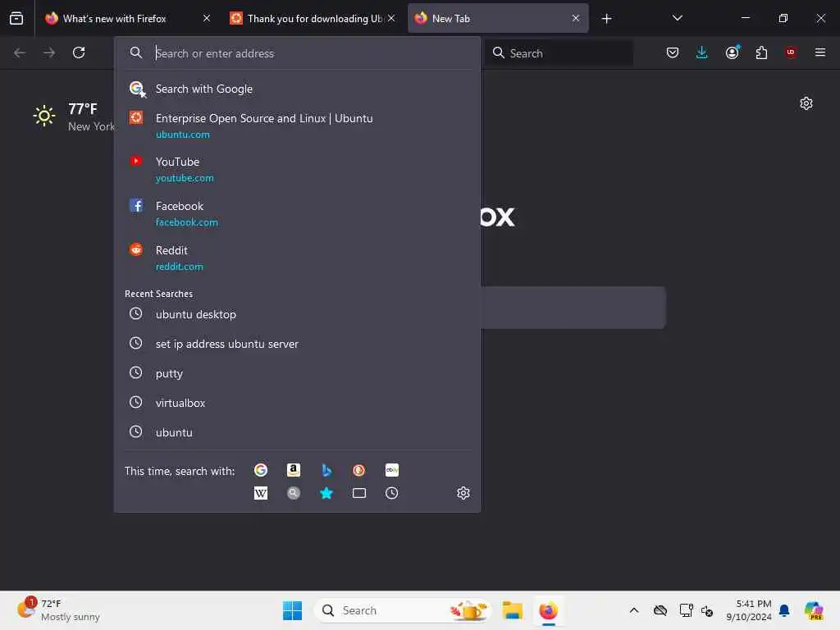Image resolution: width=840 pixels, height=630 pixels.
Task: Open File Explorer from taskbar
Action: point(512,610)
